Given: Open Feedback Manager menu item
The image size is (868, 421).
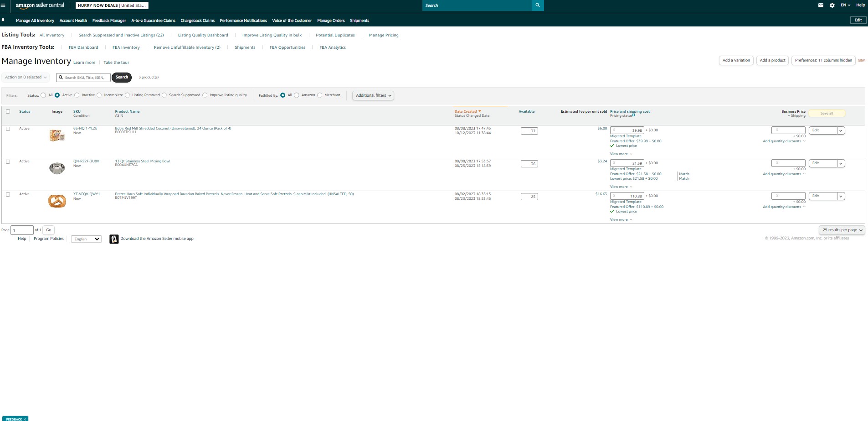Looking at the screenshot, I should point(109,21).
